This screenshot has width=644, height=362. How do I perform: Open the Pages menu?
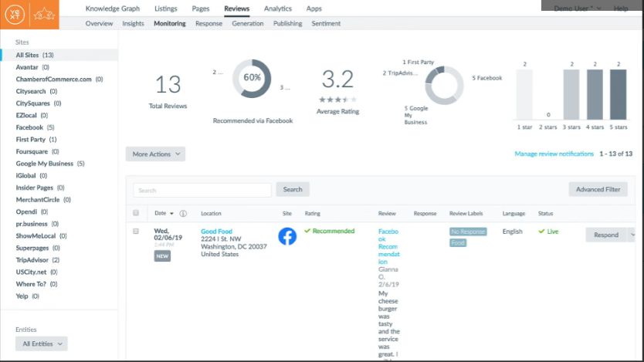(201, 8)
